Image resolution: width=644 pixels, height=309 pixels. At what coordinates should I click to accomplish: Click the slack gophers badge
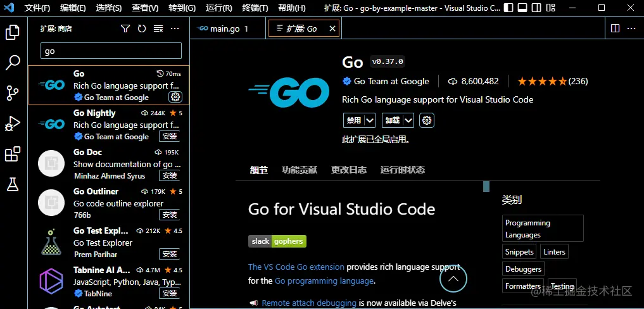click(277, 241)
